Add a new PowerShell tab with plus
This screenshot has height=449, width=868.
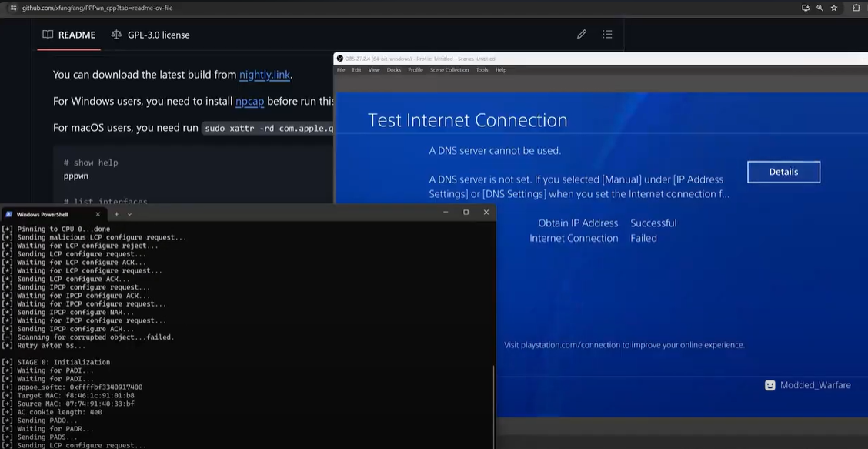117,213
